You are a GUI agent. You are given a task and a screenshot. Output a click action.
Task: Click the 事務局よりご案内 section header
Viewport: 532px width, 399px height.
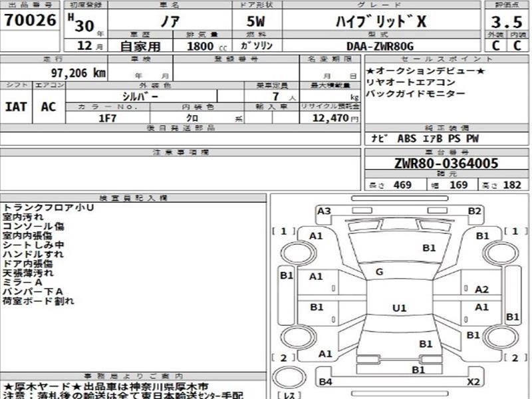(x=134, y=376)
